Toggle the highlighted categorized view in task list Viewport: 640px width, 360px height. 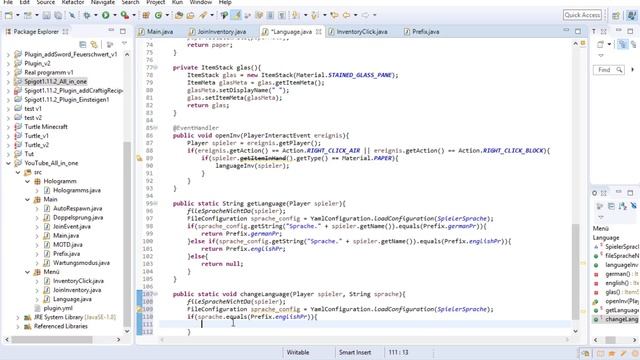[x=622, y=44]
